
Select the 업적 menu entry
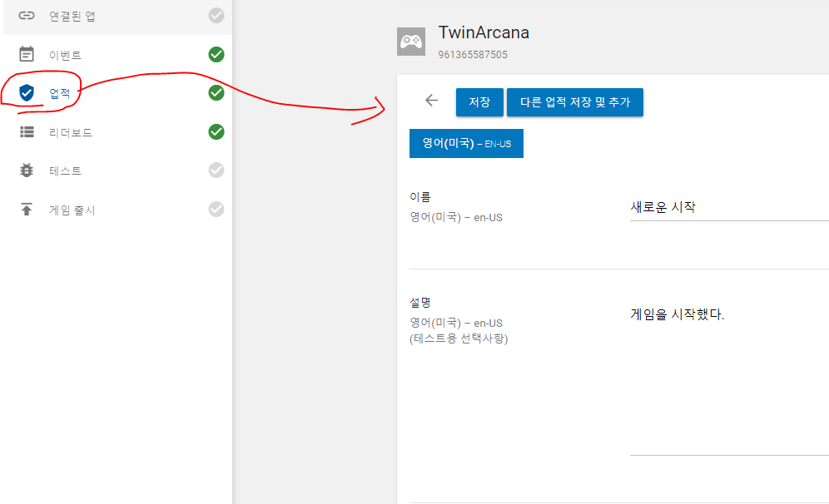click(x=117, y=93)
